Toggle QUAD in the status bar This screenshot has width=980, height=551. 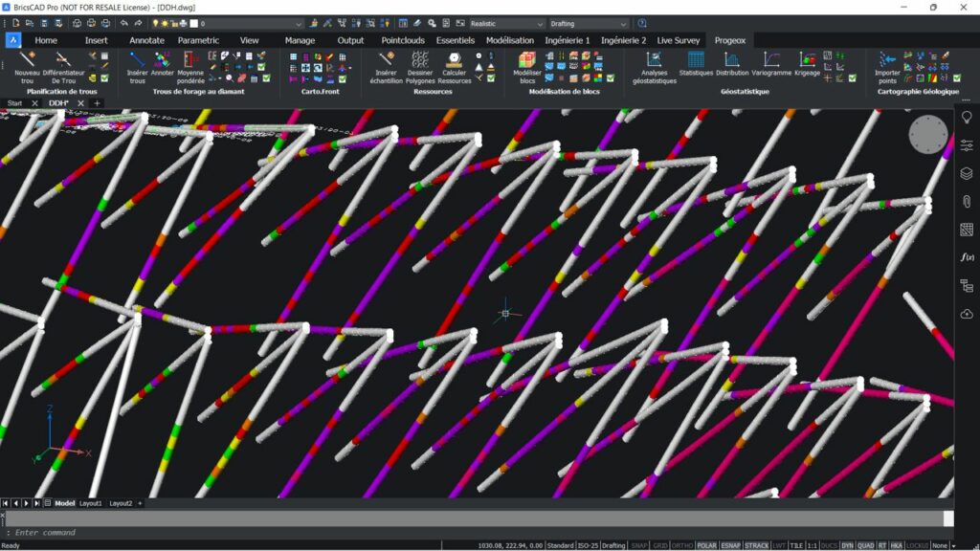(x=865, y=545)
